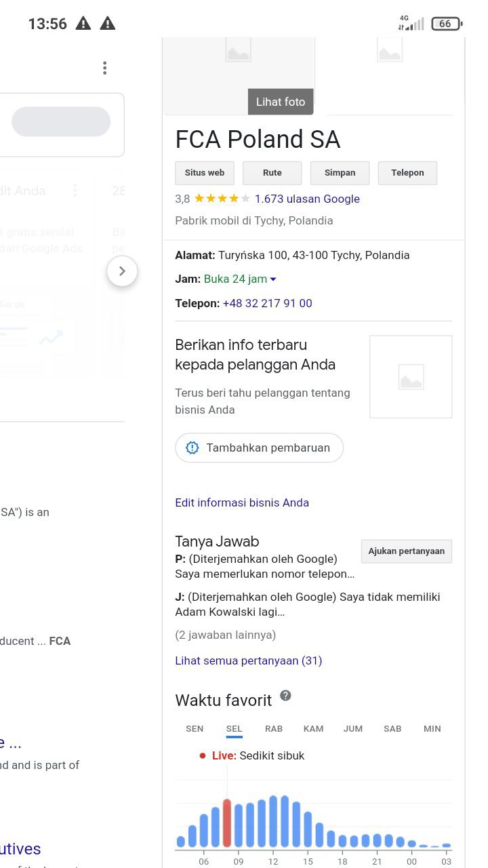The width and height of the screenshot is (488, 868).
Task: Click the right arrow carousel chevron
Action: click(x=122, y=271)
